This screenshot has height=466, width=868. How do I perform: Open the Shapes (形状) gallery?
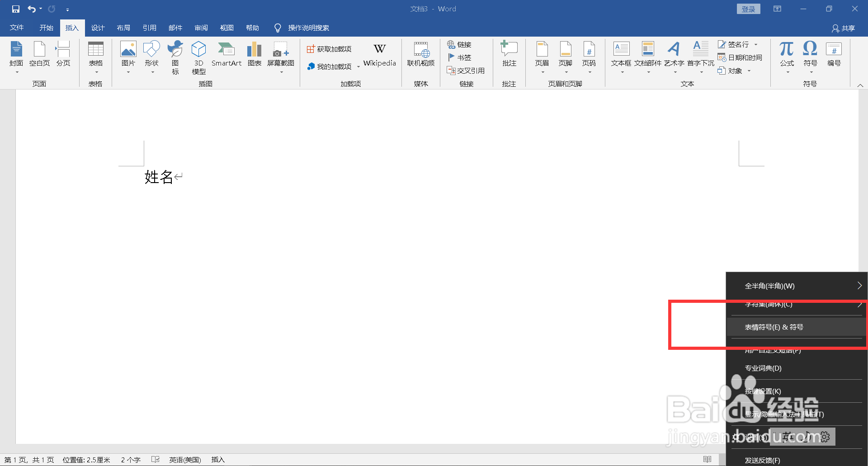pos(152,58)
